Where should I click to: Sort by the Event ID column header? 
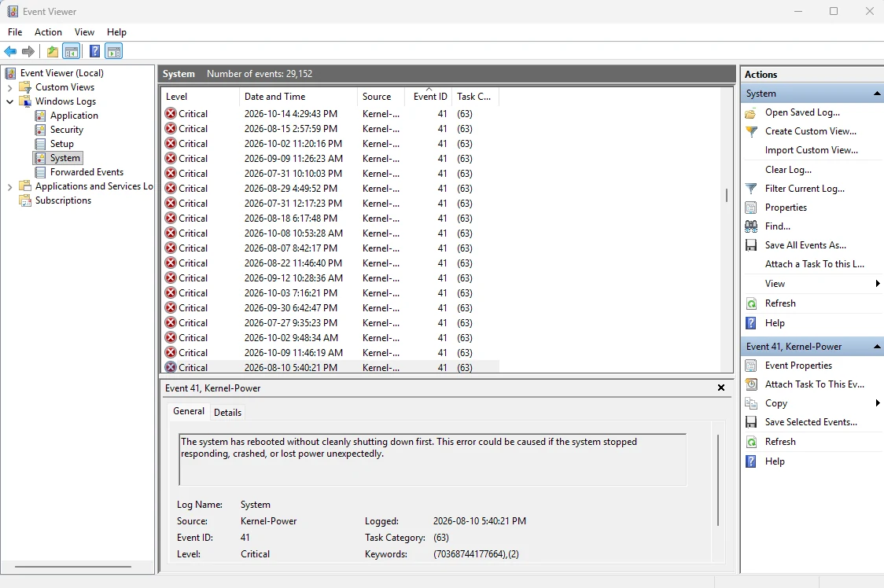429,97
